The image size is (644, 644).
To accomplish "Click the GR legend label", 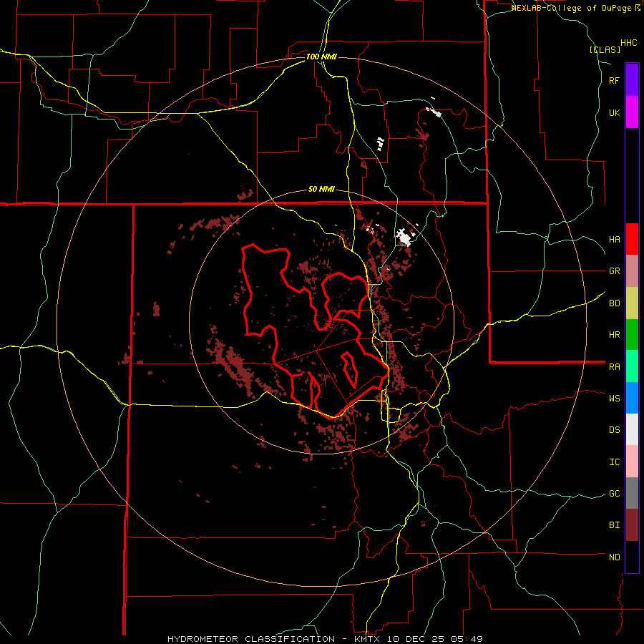I will 614,271.
